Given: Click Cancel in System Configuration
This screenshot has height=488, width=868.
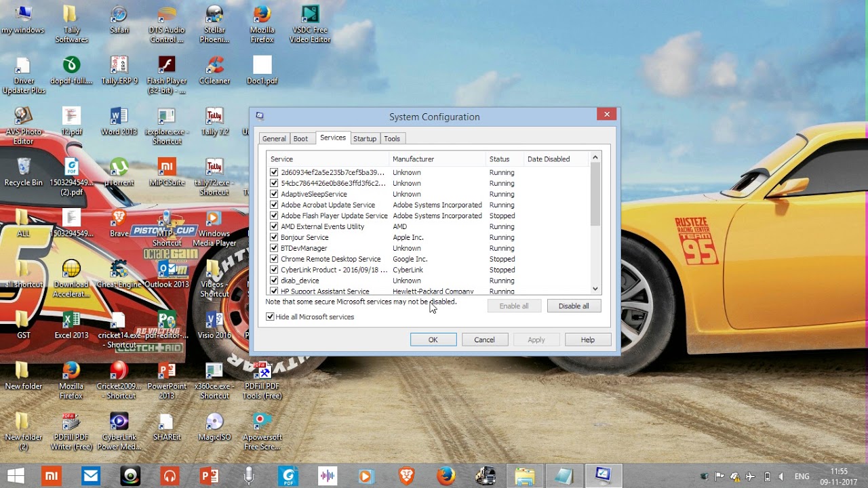Looking at the screenshot, I should click(x=484, y=340).
